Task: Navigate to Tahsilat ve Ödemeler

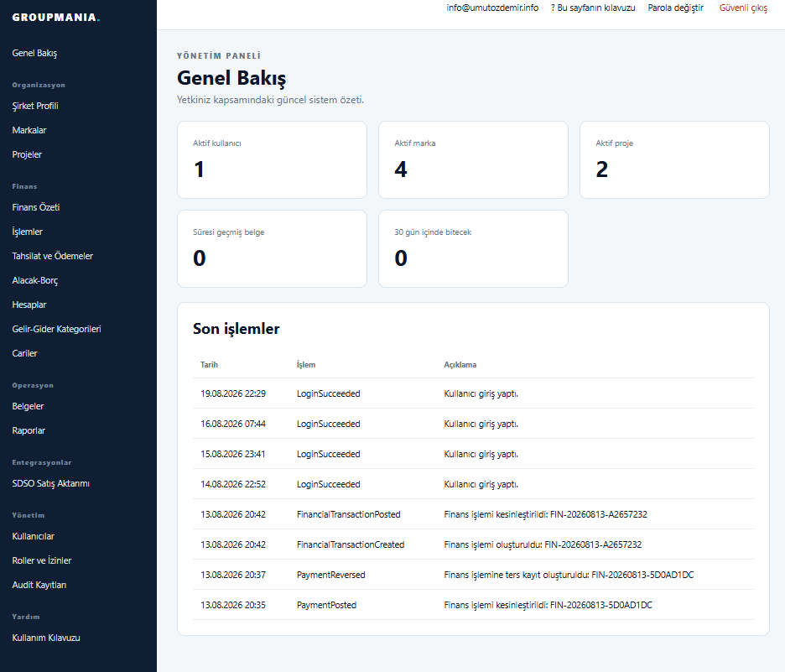Action: 53,256
